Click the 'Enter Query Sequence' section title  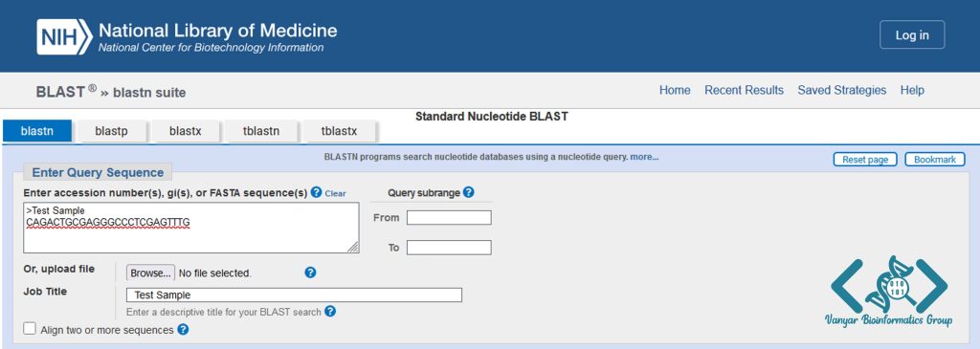pyautogui.click(x=98, y=172)
